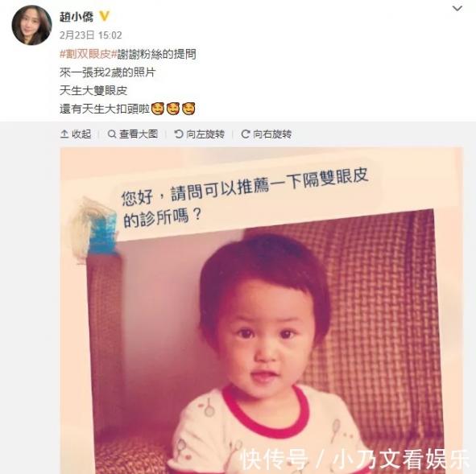The width and height of the screenshot is (476, 474).
Task: Open the post timestamp 2月23日 15:02
Action: [x=90, y=35]
